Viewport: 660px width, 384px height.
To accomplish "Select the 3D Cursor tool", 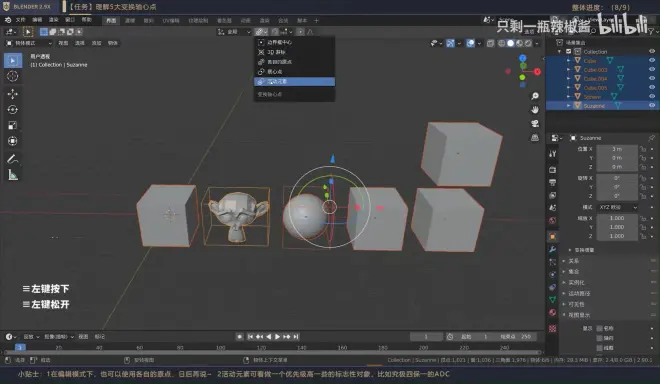I will tap(13, 76).
